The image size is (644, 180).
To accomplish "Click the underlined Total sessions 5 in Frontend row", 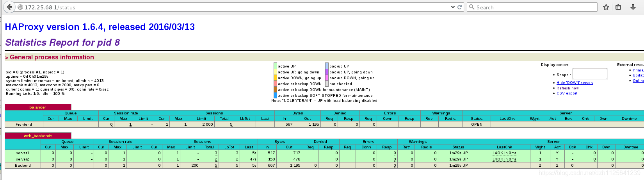I will click(x=231, y=125).
